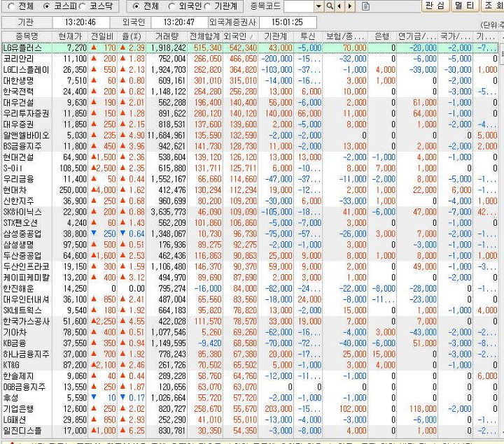Sort by 투신 column header
Viewport: 504px width, 444px height.
[308, 36]
